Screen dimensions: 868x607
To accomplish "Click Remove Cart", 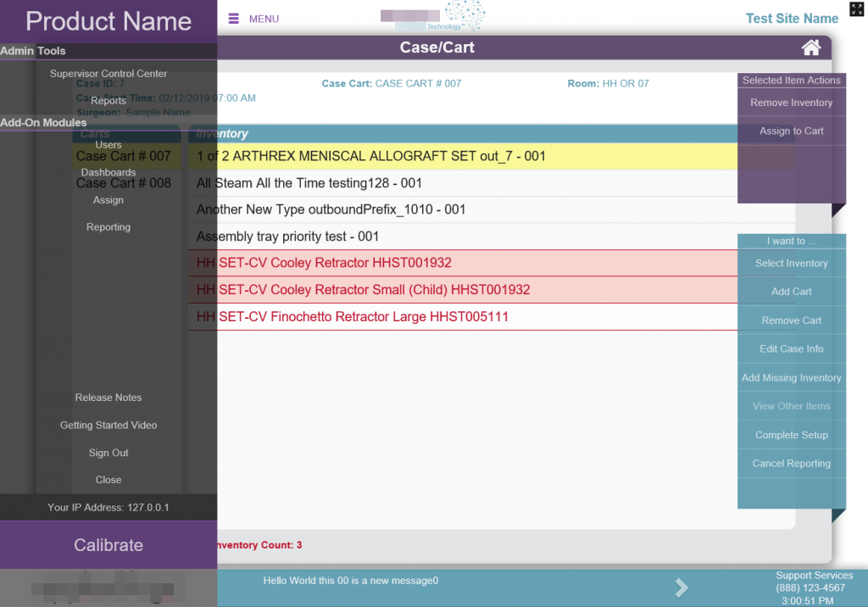I will click(791, 320).
